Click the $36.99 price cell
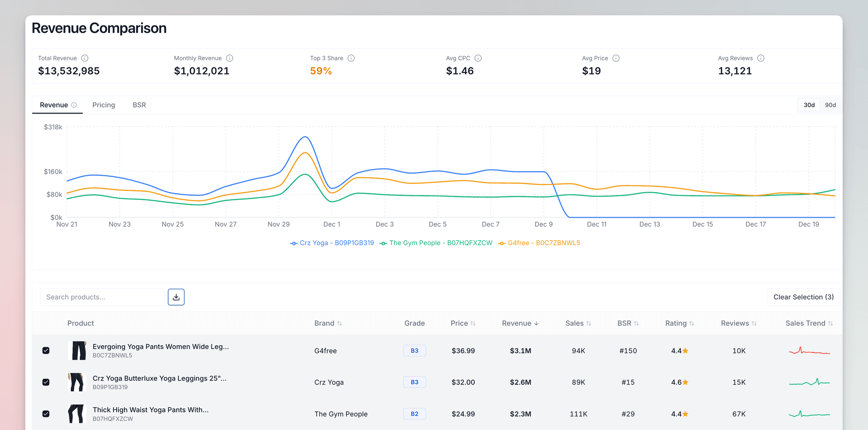 tap(463, 351)
